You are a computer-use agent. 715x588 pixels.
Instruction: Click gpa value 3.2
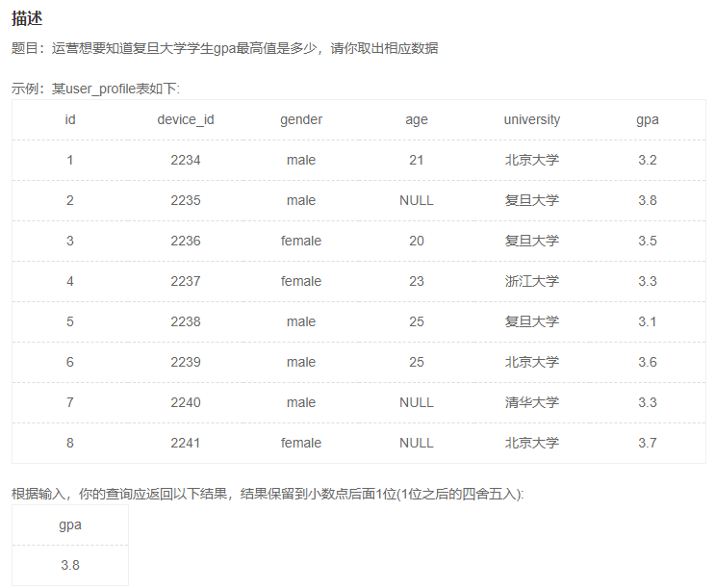coord(648,160)
